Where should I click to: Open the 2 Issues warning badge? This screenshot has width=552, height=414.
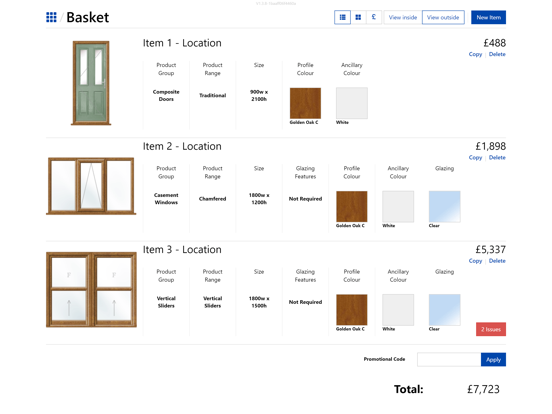tap(491, 329)
